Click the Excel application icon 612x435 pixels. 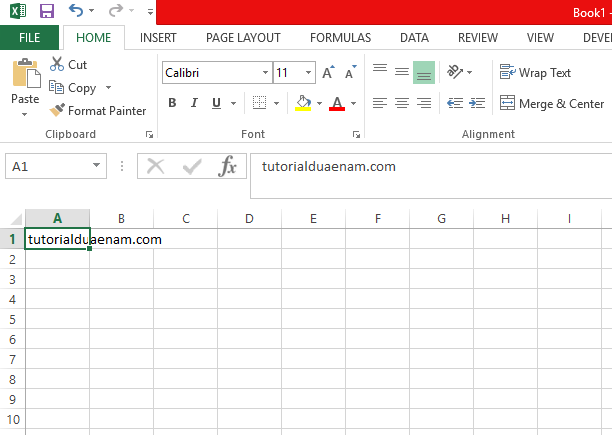click(18, 11)
